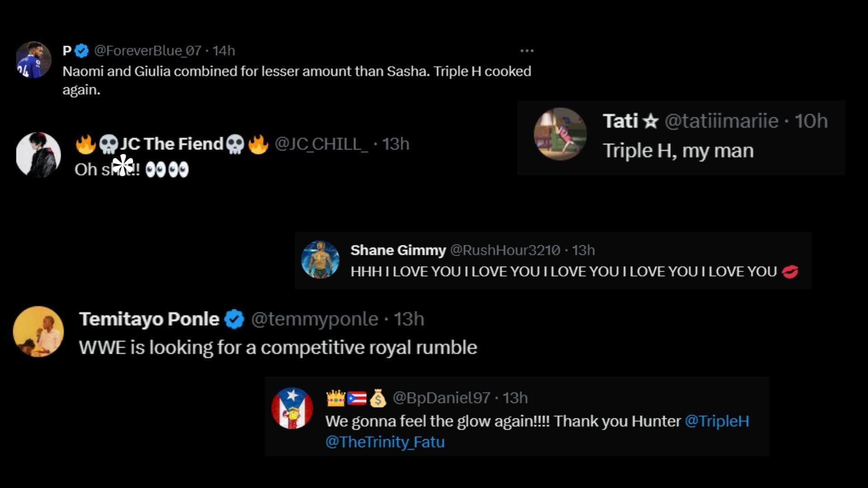Screen dimensions: 868x488
Task: Click Tati's profile avatar
Action: [560, 134]
